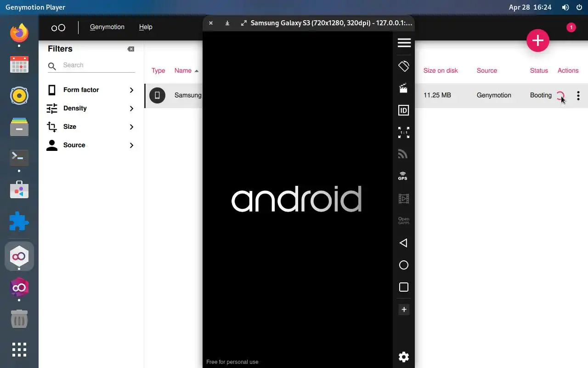Sort by Size on disk column
588x368 pixels.
441,70
